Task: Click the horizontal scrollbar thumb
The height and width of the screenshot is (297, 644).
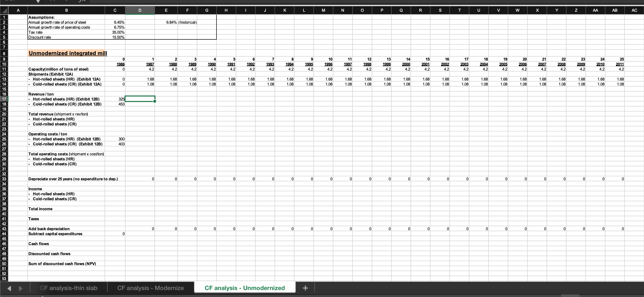Action: (x=570, y=296)
